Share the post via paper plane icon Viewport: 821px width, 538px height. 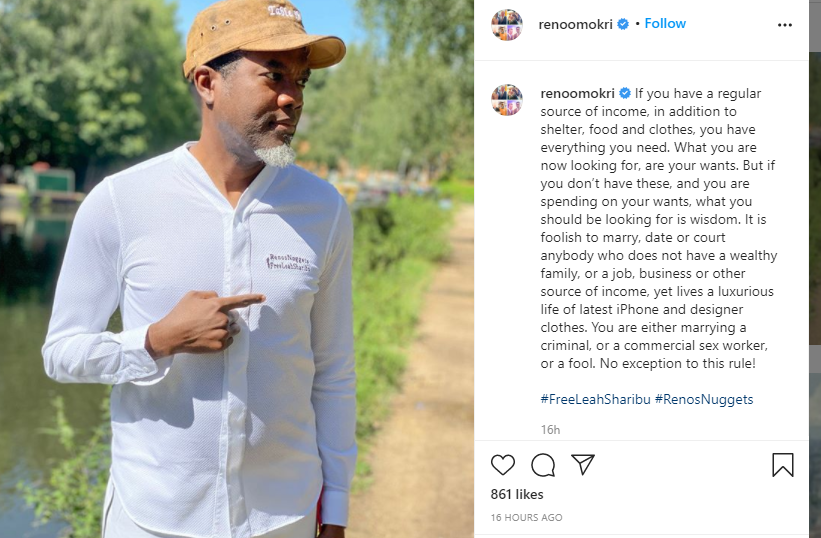pyautogui.click(x=583, y=464)
